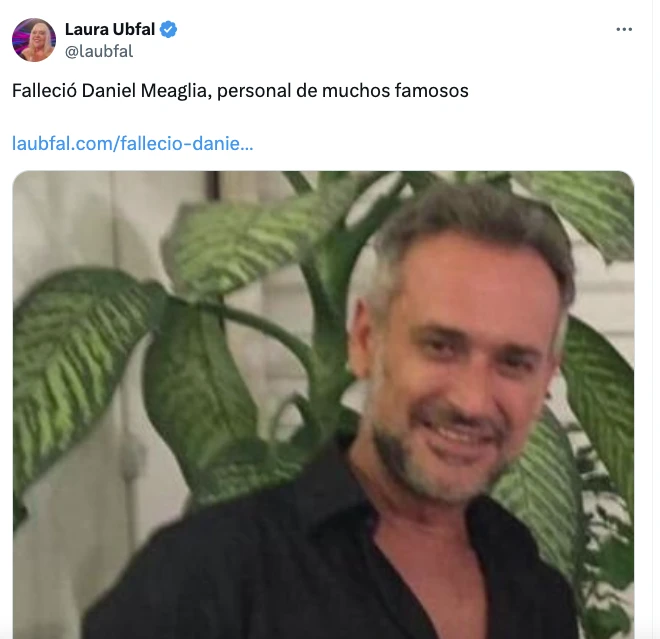Click the Laura Ubfal display name
The image size is (660, 639).
[110, 29]
